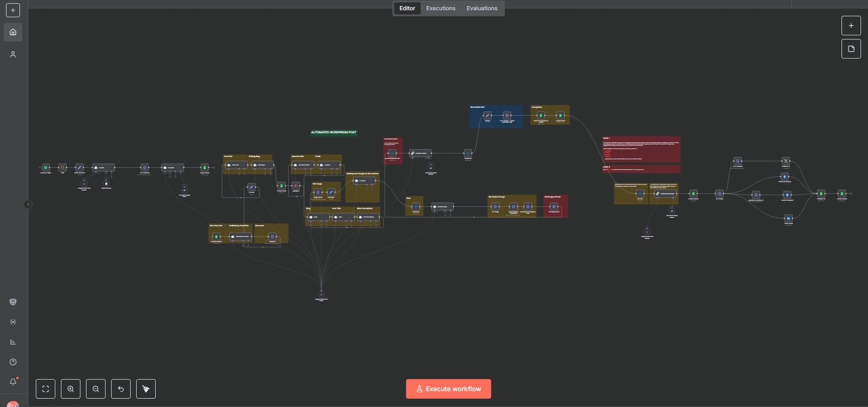This screenshot has height=407, width=868.
Task: Select the Meta Description agent node
Action: tap(368, 217)
